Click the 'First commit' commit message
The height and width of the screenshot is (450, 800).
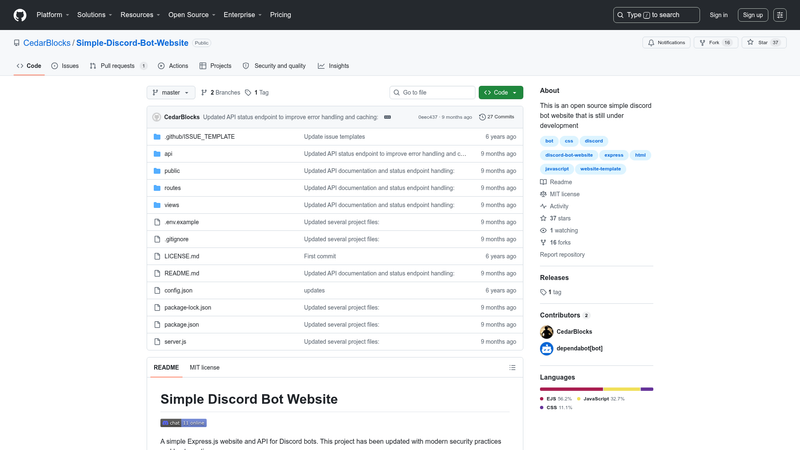point(320,256)
